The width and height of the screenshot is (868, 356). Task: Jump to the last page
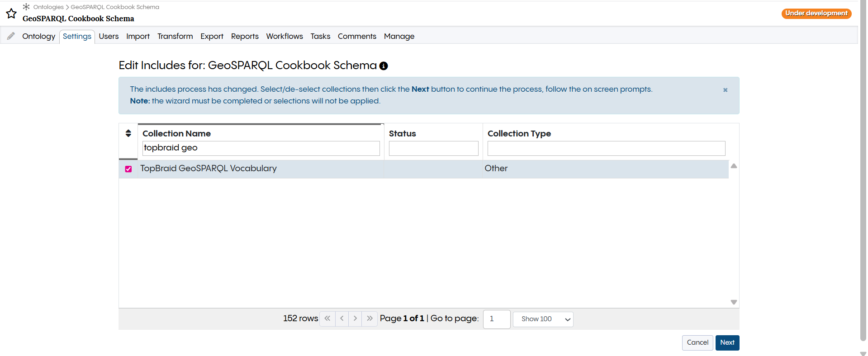coord(370,319)
